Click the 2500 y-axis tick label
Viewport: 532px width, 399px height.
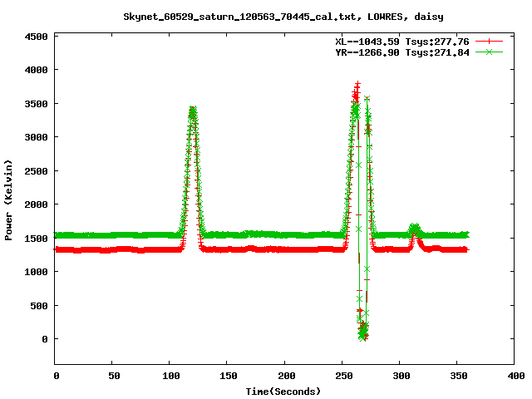click(x=36, y=171)
